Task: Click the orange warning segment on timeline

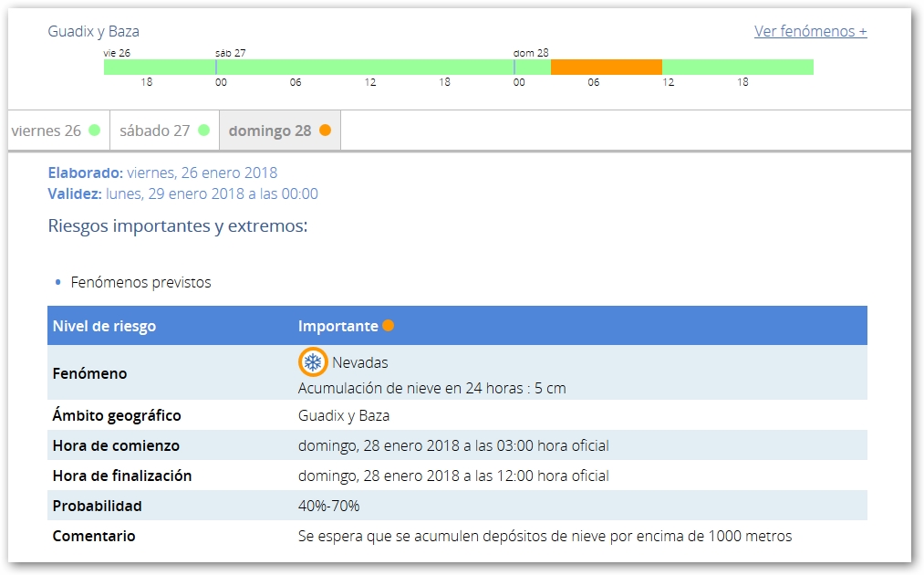Action: tap(606, 67)
